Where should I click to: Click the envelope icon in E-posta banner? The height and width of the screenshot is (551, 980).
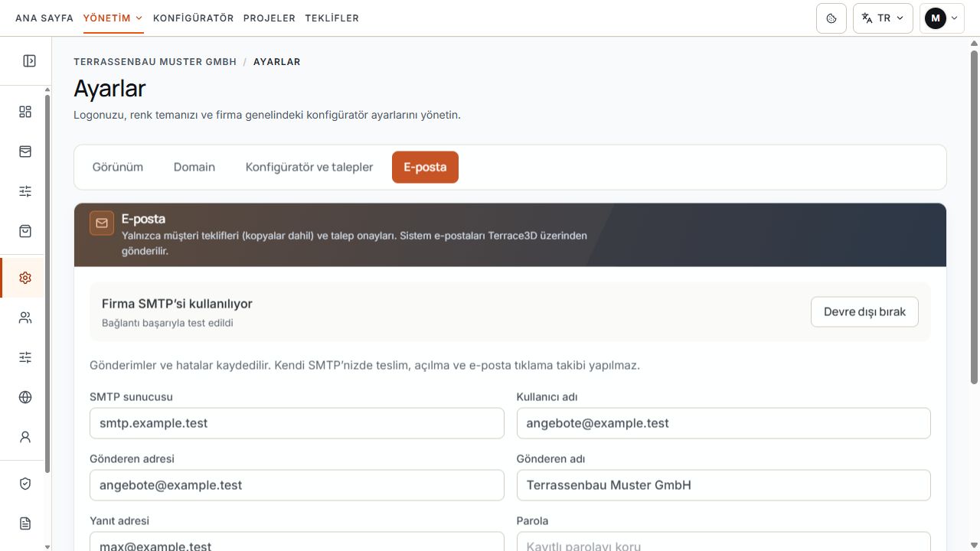pos(102,223)
